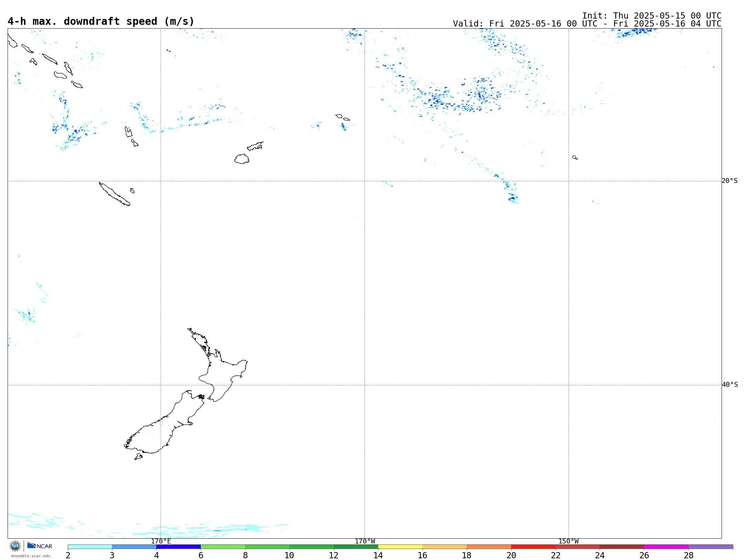Image resolution: width=744 pixels, height=560 pixels.
Task: Click the orange 18–20 color swatch
Action: click(x=489, y=547)
